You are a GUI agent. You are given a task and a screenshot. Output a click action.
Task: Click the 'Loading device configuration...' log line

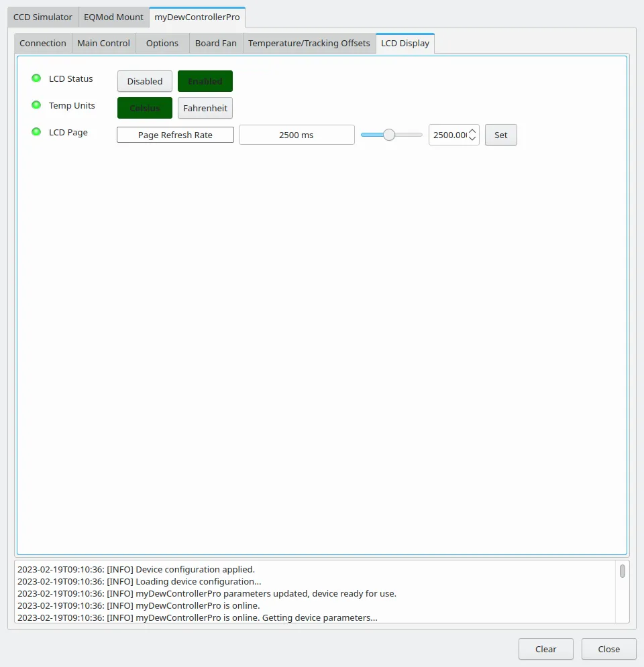point(139,581)
